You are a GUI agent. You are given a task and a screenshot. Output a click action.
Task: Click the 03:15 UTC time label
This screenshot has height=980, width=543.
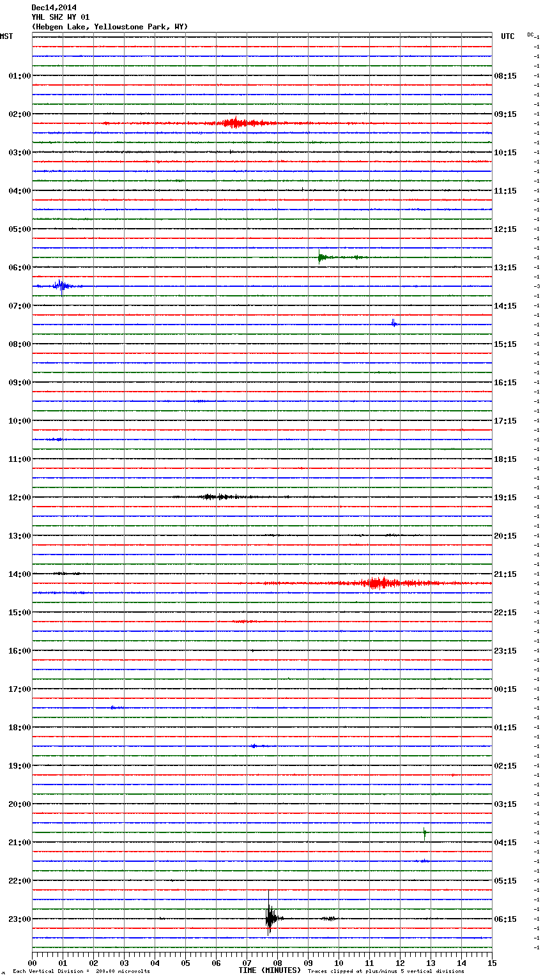pyautogui.click(x=505, y=804)
